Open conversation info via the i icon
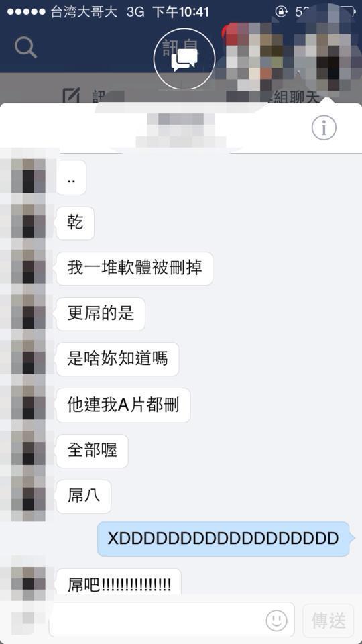Screen dimensions: 362x644 [324, 127]
